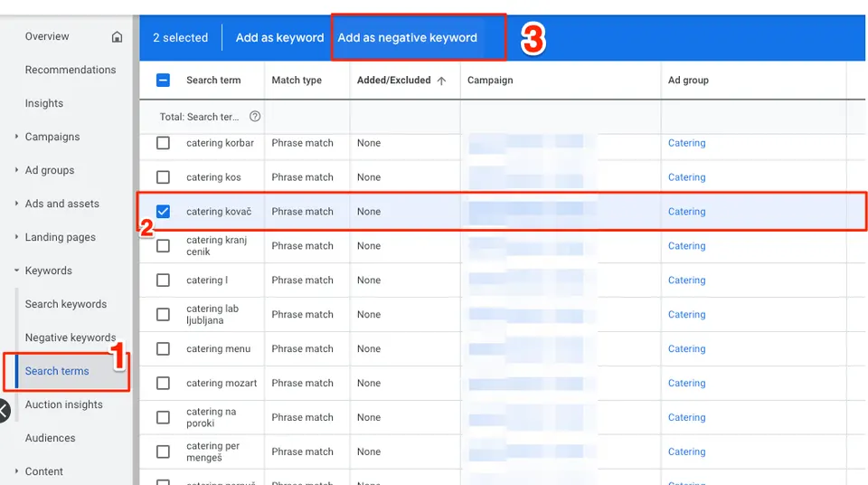Image resolution: width=868 pixels, height=485 pixels.
Task: Open Audiences in the sidebar
Action: coord(50,438)
